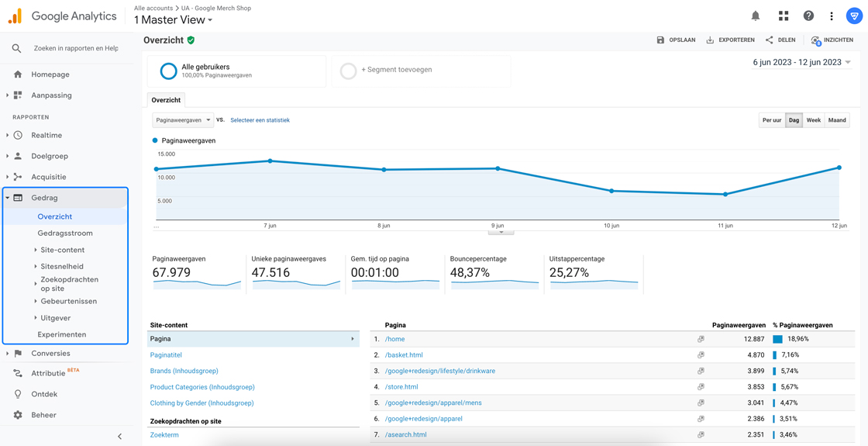This screenshot has width=868, height=446.
Task: Switch graph to Per uur
Action: click(x=772, y=120)
